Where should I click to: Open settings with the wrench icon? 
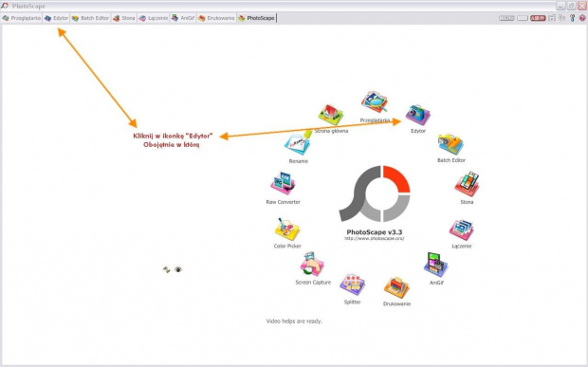pyautogui.click(x=572, y=18)
